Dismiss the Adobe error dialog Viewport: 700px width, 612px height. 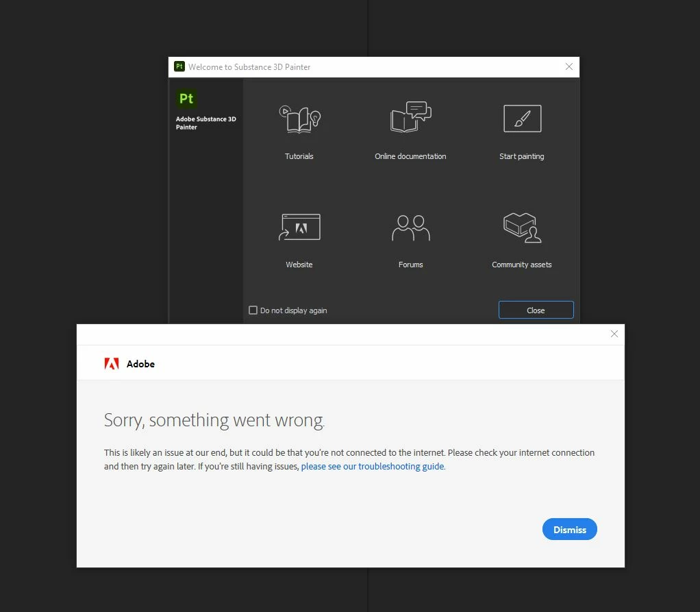click(570, 529)
